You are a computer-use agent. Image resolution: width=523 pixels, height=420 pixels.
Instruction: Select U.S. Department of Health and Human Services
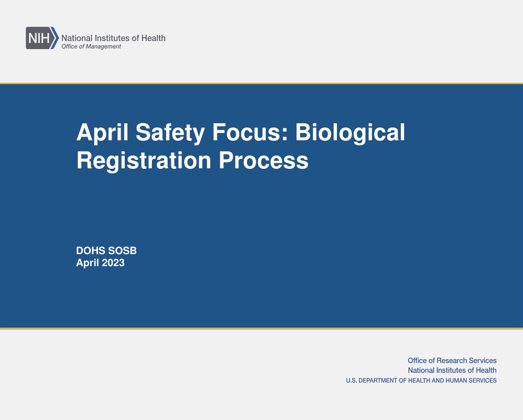click(421, 380)
